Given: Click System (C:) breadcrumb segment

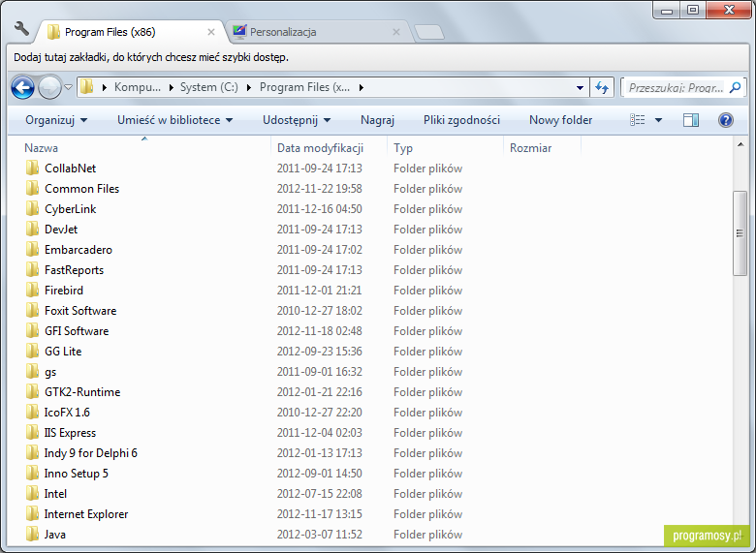Looking at the screenshot, I should 208,87.
